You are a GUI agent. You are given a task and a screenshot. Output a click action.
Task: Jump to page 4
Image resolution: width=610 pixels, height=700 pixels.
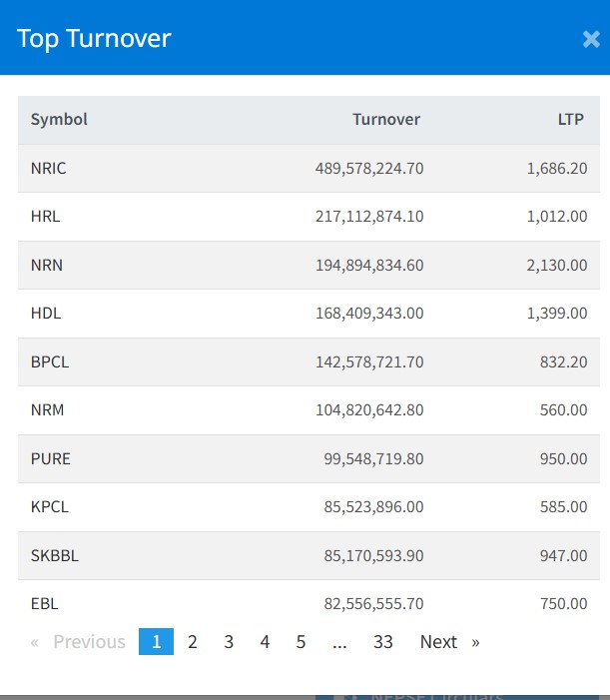(x=265, y=642)
